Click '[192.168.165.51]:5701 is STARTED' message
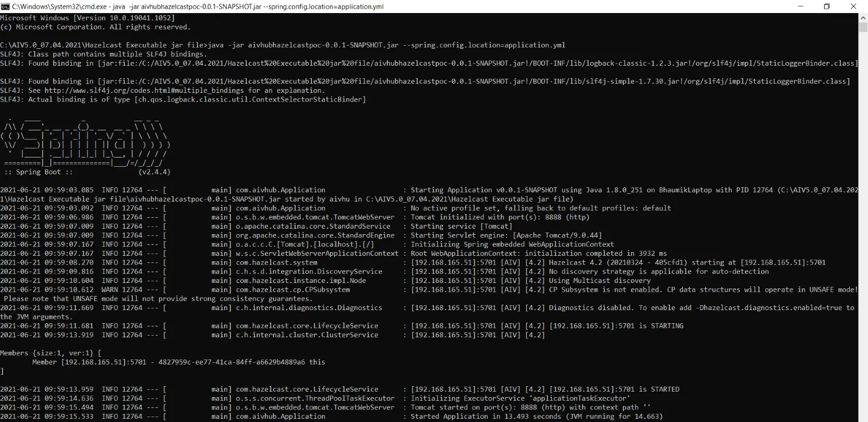This screenshot has height=422, width=868. (614, 389)
